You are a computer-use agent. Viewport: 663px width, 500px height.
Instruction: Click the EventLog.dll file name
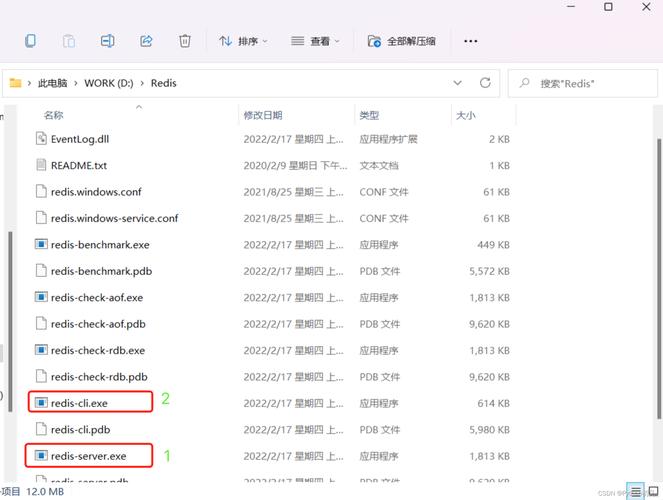(80, 139)
